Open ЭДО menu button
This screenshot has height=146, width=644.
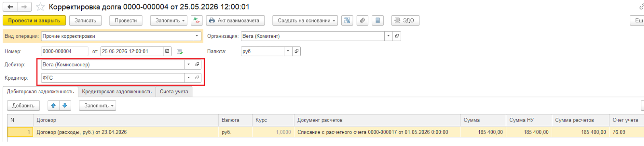click(x=405, y=21)
